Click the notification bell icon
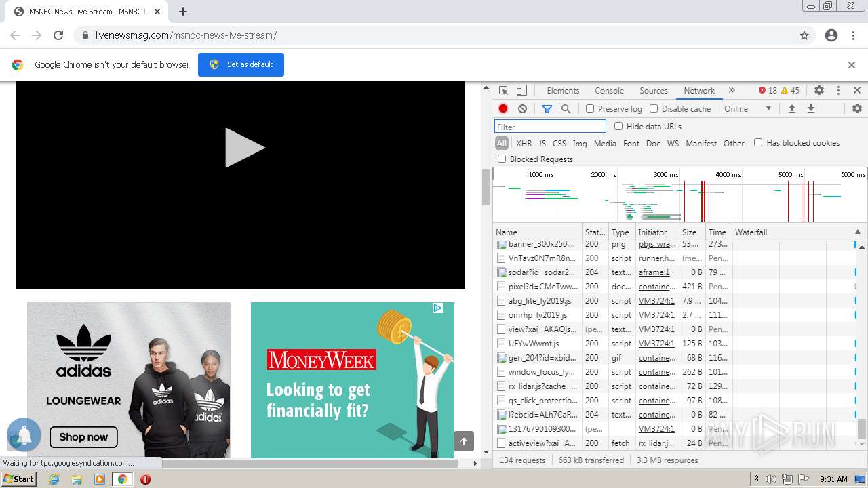 point(24,435)
